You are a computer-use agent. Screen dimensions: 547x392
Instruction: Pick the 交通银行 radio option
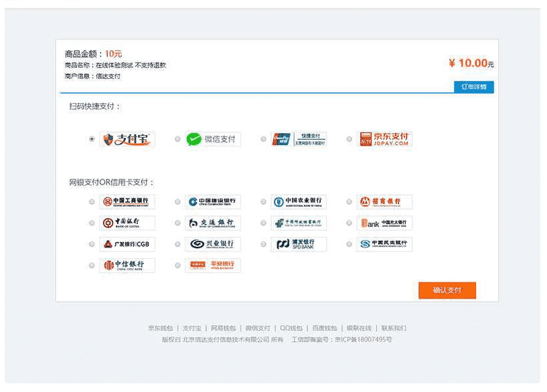pos(177,223)
